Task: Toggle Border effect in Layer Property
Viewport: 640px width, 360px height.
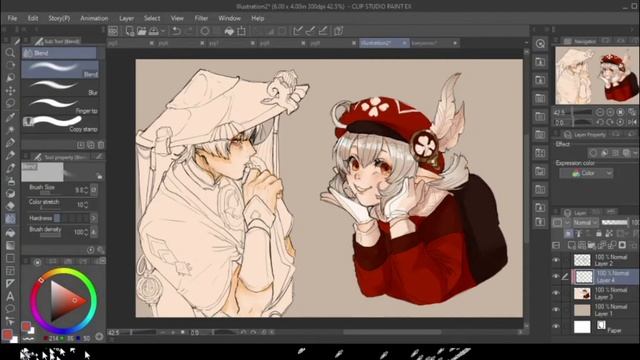Action: [593, 153]
